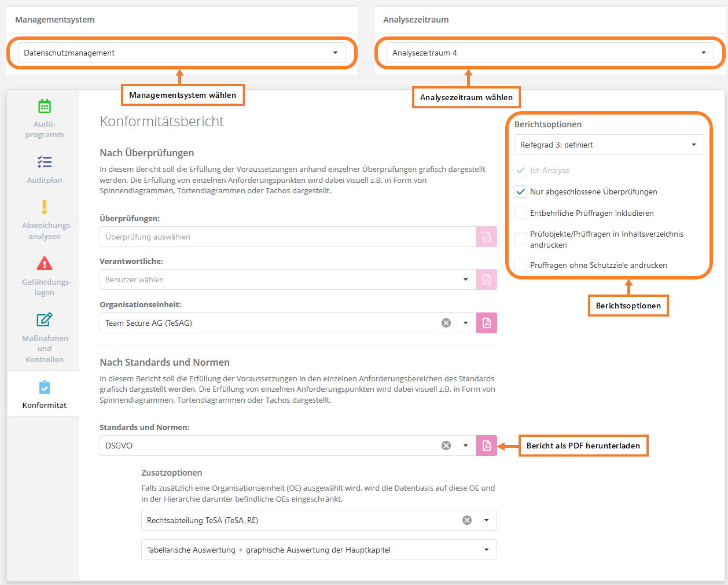728x585 pixels.
Task: Check Prüffragen ohne Schutzziele andrucken
Action: (521, 265)
